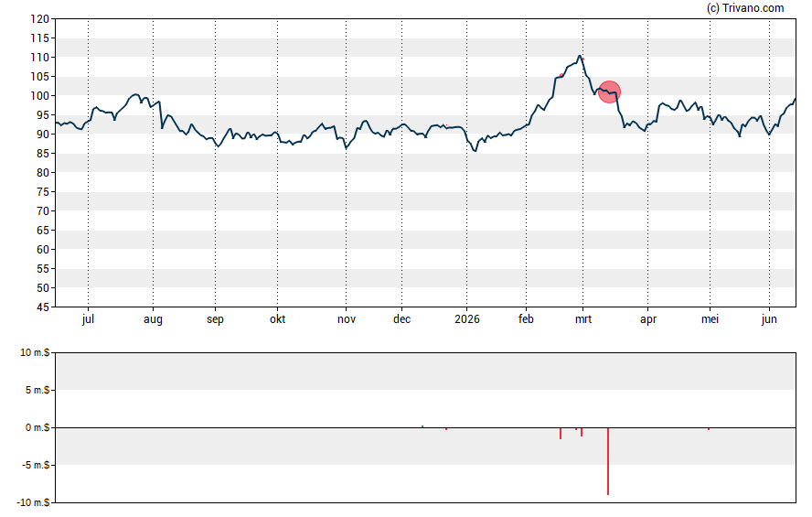The width and height of the screenshot is (812, 517).
Task: Click the 120 price axis label
Action: pos(40,19)
